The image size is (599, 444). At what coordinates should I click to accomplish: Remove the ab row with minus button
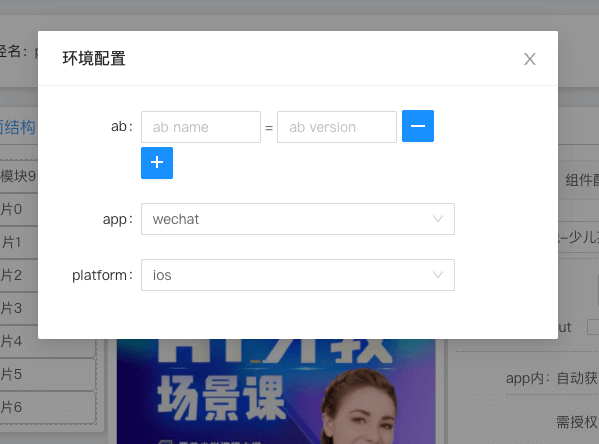coord(418,126)
